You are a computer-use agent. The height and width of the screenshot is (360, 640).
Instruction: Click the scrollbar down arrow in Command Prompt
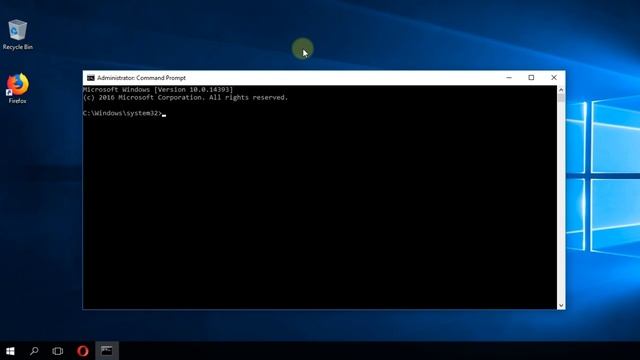[x=561, y=305]
